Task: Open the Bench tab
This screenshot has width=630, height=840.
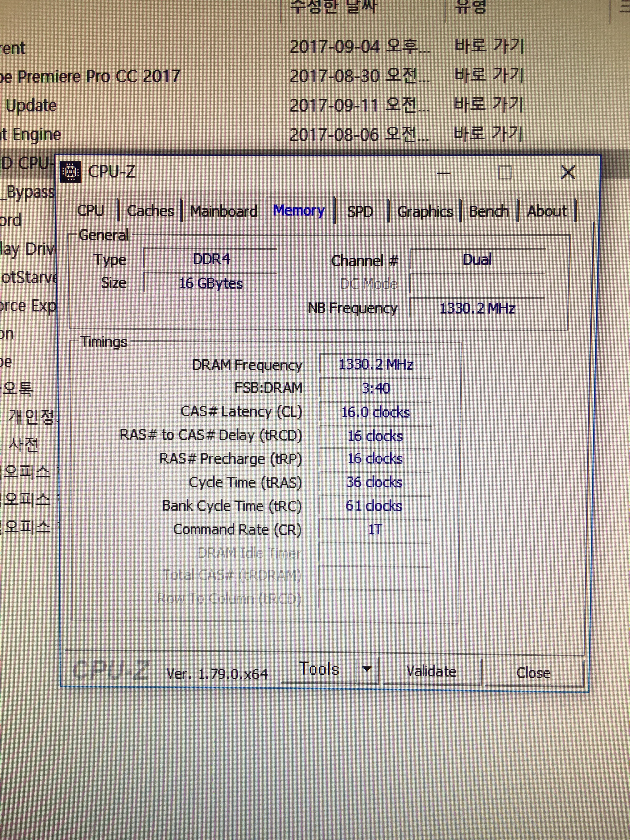Action: tap(489, 211)
